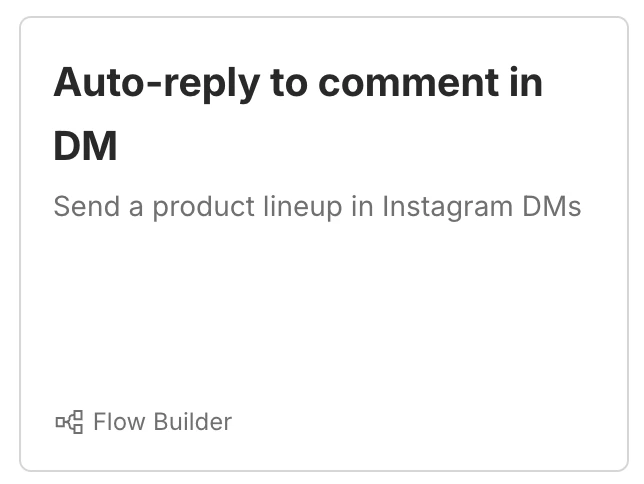Click the bold 'DM' word in title
Image resolution: width=644 pixels, height=484 pixels.
click(85, 145)
